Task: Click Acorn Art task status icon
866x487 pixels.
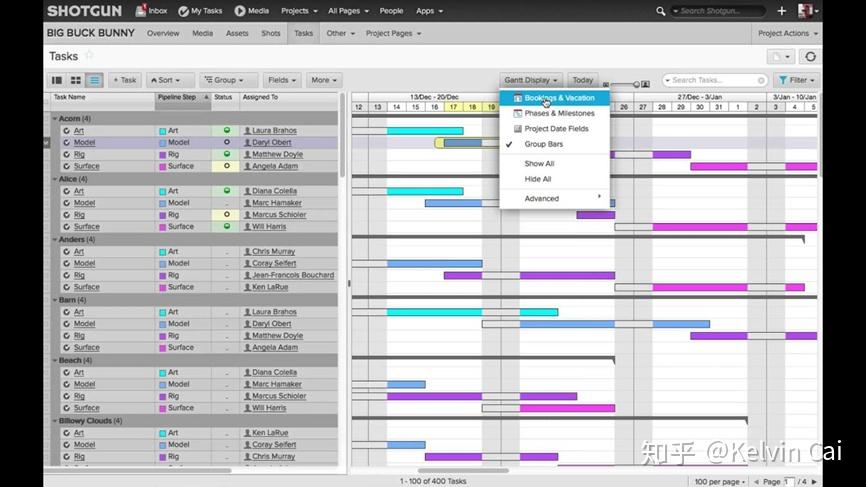Action: tap(226, 130)
